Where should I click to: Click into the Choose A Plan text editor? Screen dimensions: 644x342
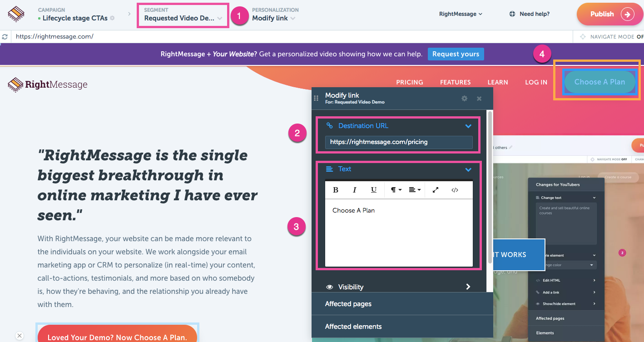click(399, 233)
